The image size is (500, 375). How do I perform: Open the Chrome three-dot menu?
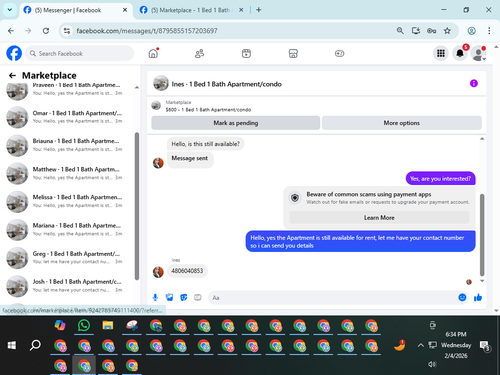(489, 31)
